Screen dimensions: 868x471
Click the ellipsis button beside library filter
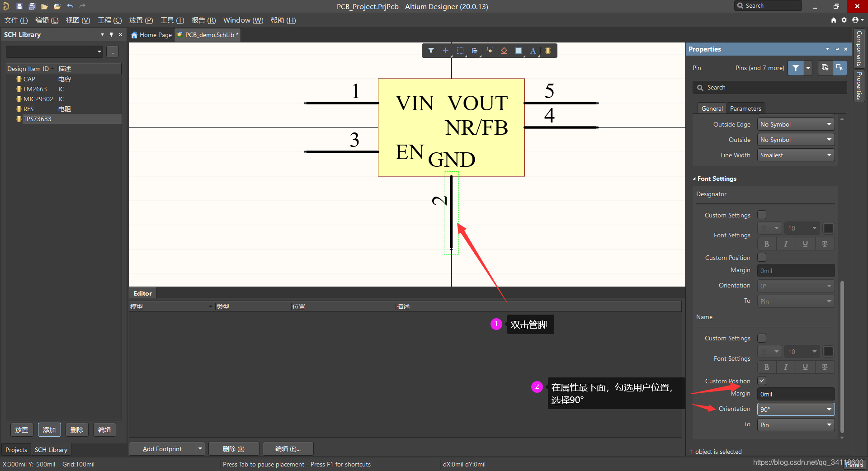(113, 52)
